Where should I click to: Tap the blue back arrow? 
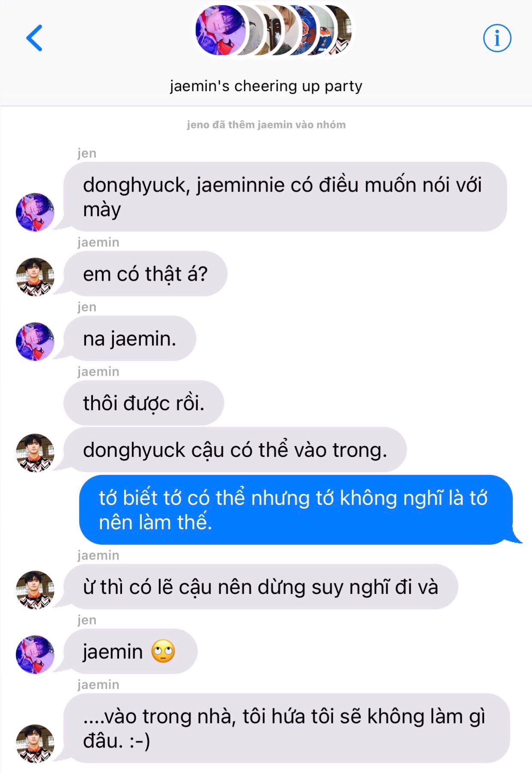click(34, 38)
